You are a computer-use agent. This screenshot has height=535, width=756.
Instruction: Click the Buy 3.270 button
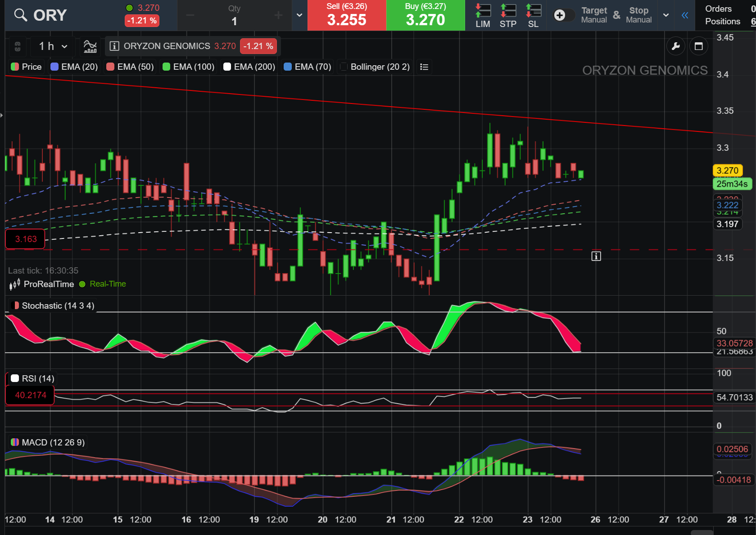426,15
